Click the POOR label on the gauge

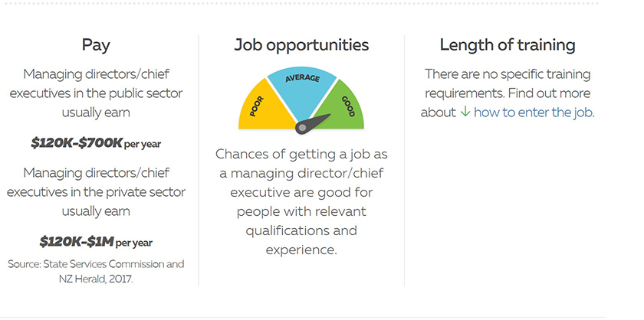257,106
